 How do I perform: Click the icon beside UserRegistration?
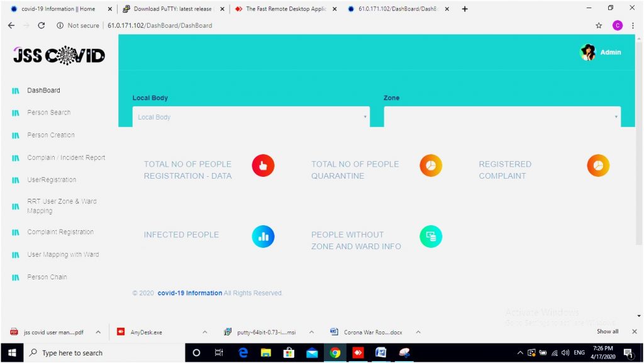click(x=16, y=181)
